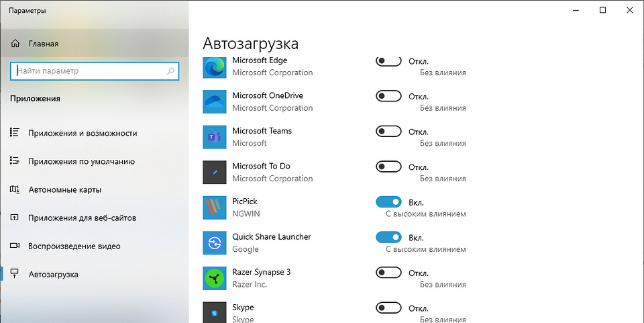Click the Автозагрузка sidebar icon
The width and height of the screenshot is (644, 323).
pyautogui.click(x=14, y=274)
